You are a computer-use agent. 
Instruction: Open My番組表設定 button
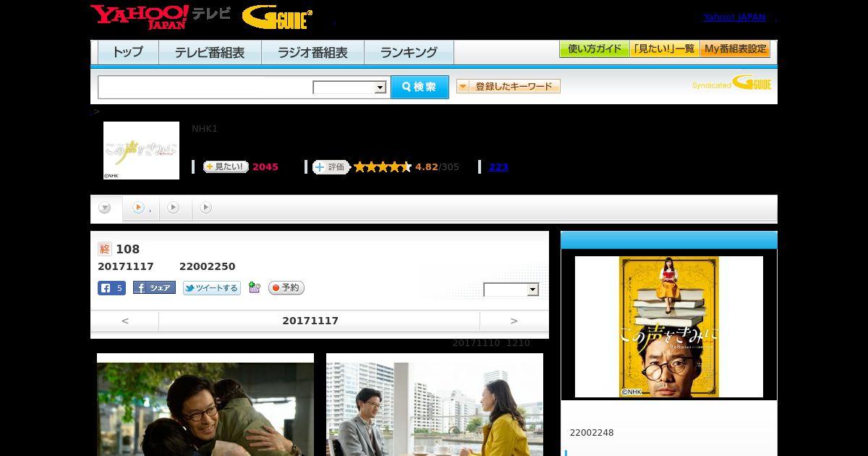pyautogui.click(x=735, y=49)
